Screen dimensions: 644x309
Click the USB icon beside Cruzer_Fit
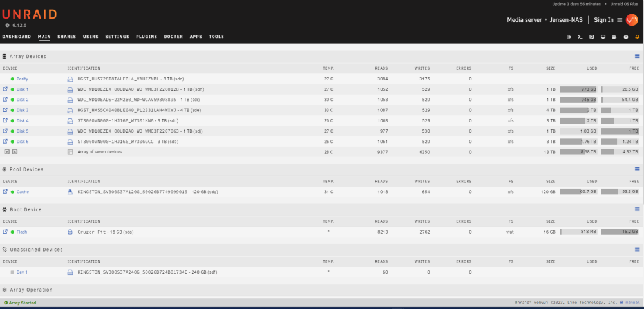click(70, 232)
